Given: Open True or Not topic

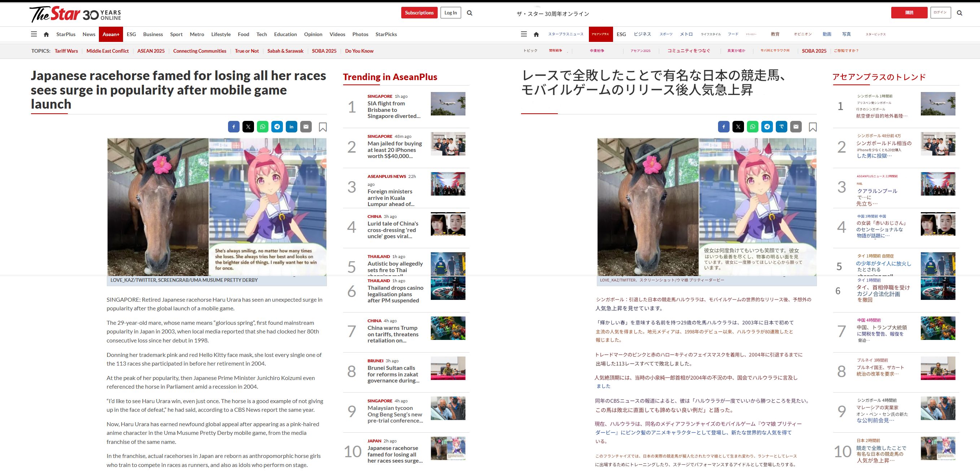Looking at the screenshot, I should click(x=247, y=51).
